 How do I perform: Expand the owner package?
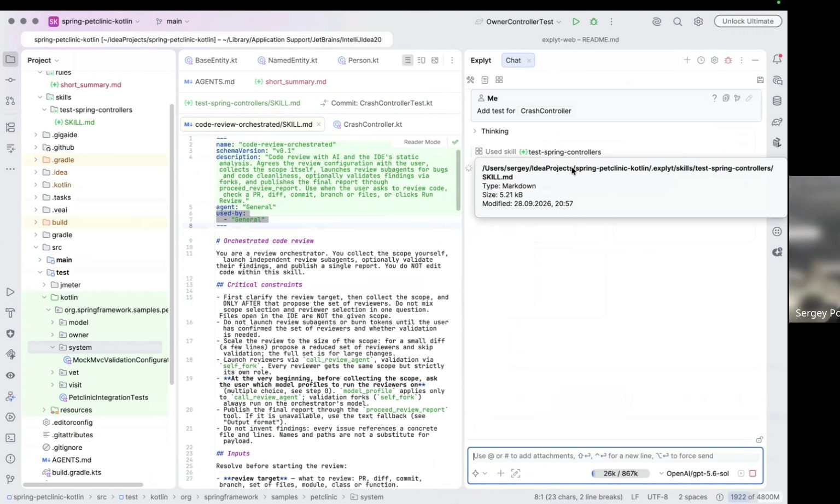tap(52, 335)
